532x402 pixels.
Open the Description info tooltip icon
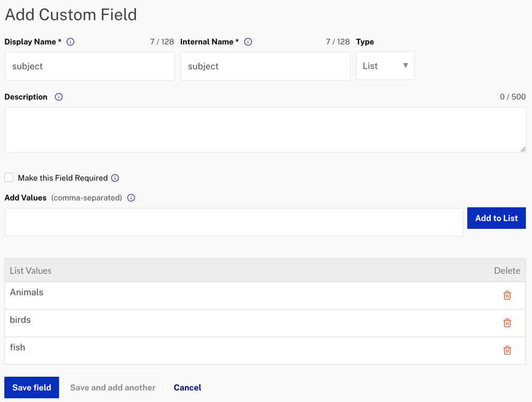(x=59, y=97)
